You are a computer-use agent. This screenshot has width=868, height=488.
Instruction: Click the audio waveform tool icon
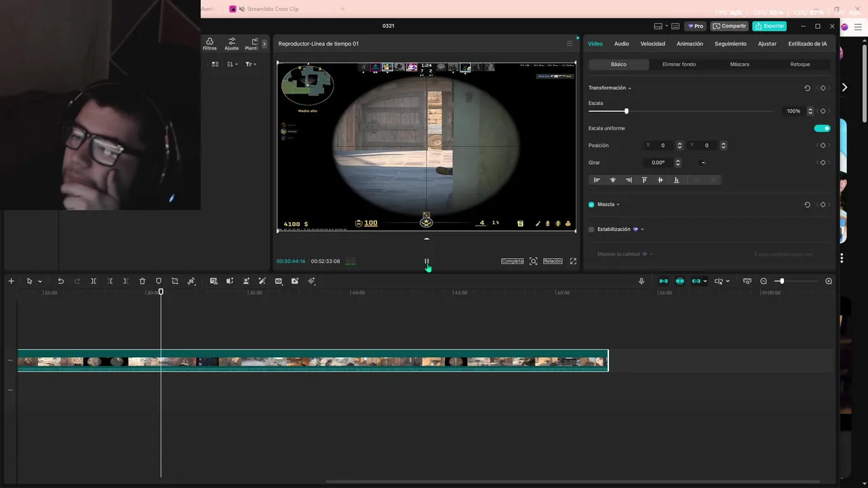click(x=312, y=281)
